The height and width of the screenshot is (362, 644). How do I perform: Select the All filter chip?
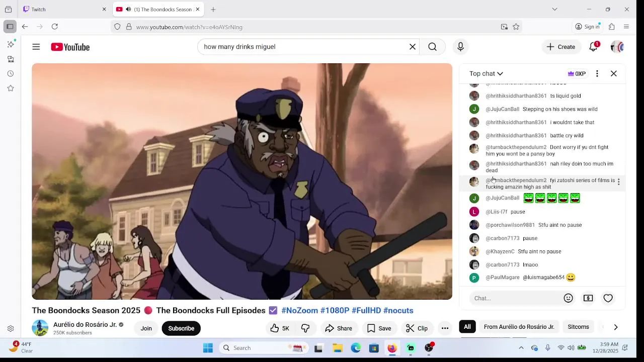pos(467,327)
